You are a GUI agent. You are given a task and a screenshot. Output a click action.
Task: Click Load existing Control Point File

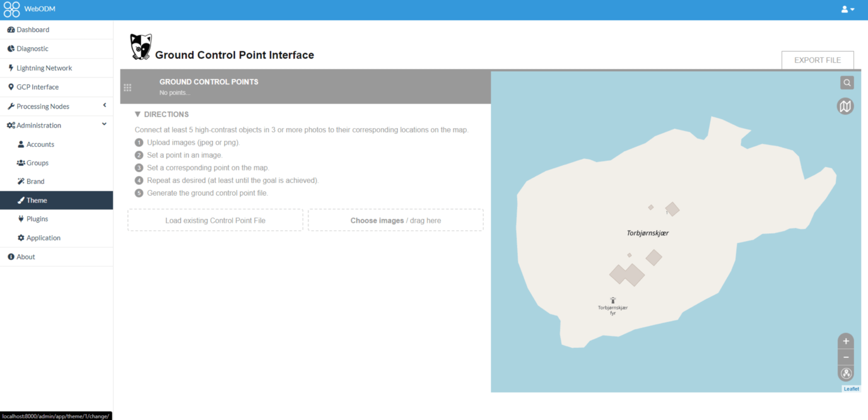coord(215,220)
